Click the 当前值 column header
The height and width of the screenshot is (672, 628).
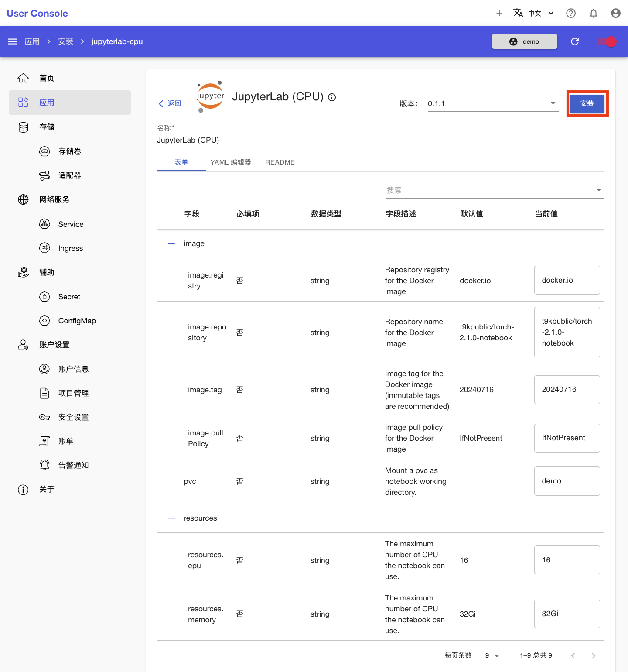[546, 214]
